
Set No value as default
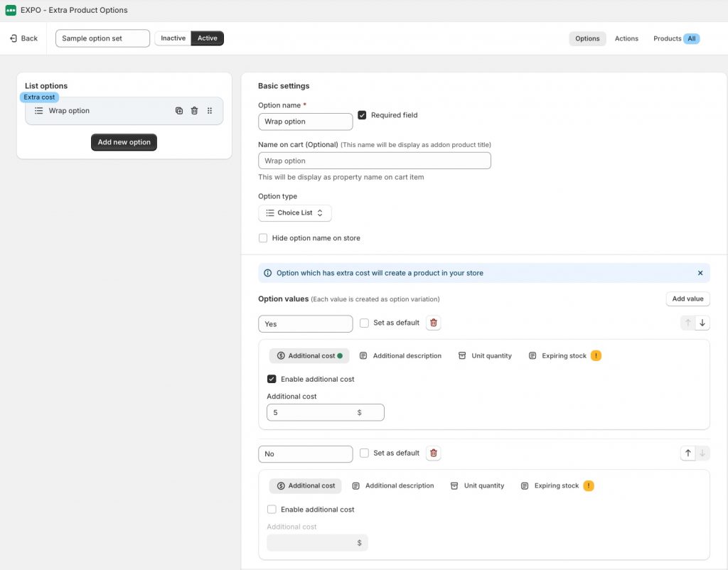click(x=365, y=453)
